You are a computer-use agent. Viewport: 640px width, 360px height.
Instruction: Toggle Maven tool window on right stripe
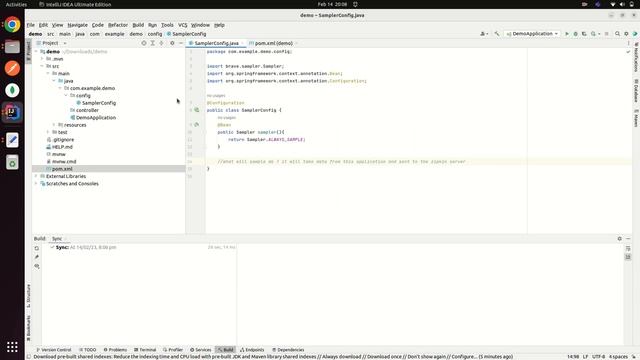[x=636, y=118]
